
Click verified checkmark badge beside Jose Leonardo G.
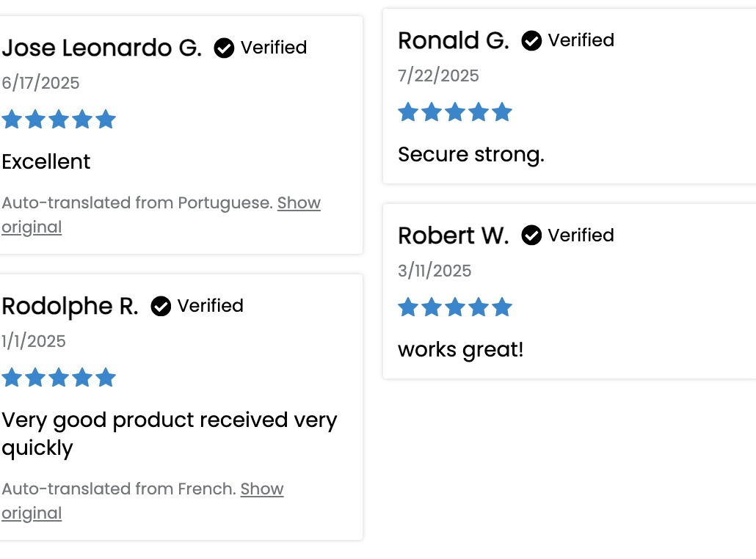pyautogui.click(x=224, y=48)
